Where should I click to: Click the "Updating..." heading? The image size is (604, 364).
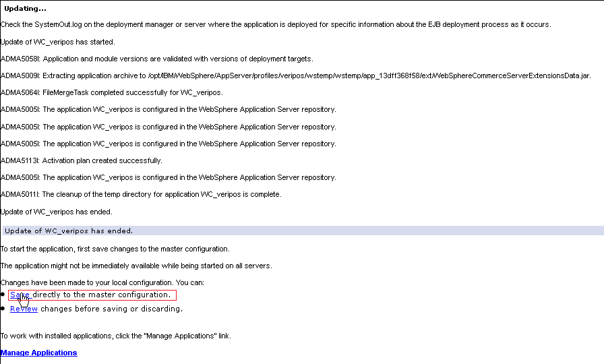pyautogui.click(x=26, y=8)
